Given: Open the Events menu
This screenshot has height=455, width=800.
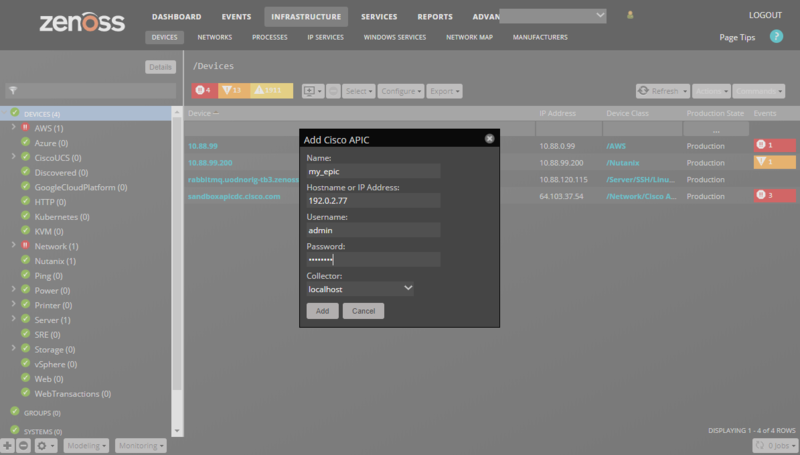Looking at the screenshot, I should pyautogui.click(x=236, y=17).
